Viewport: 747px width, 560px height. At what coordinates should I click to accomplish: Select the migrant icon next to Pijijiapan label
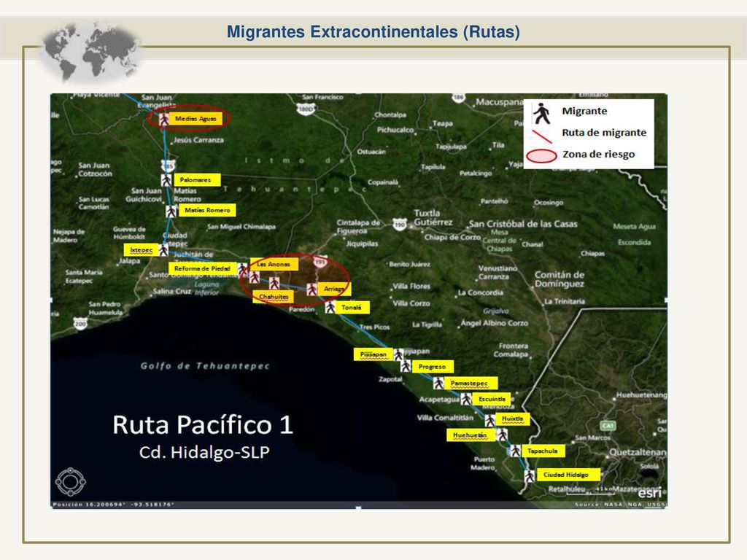pos(399,354)
